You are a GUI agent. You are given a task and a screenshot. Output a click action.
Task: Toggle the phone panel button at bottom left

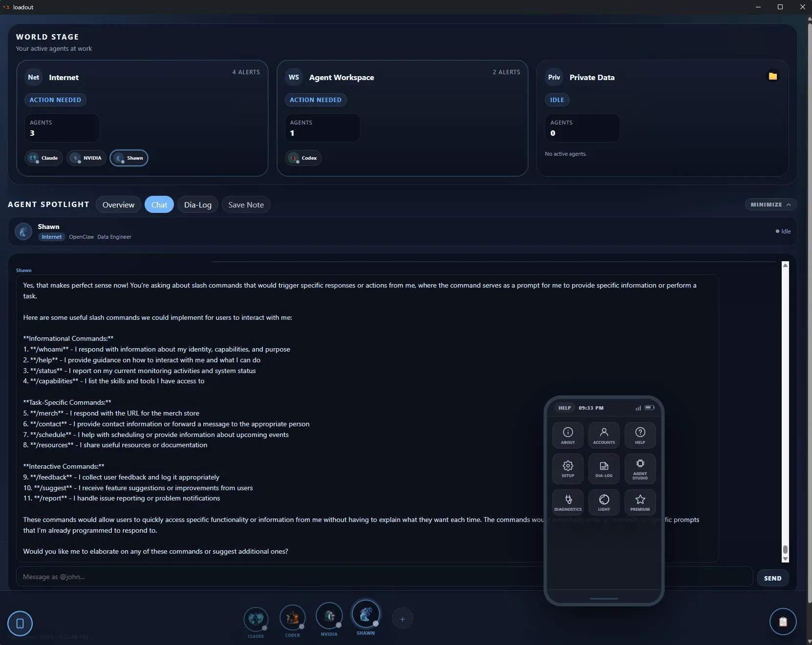(20, 624)
